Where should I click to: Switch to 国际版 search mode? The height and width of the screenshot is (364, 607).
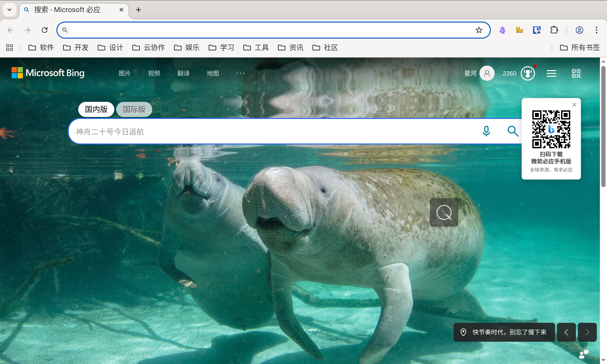point(134,109)
